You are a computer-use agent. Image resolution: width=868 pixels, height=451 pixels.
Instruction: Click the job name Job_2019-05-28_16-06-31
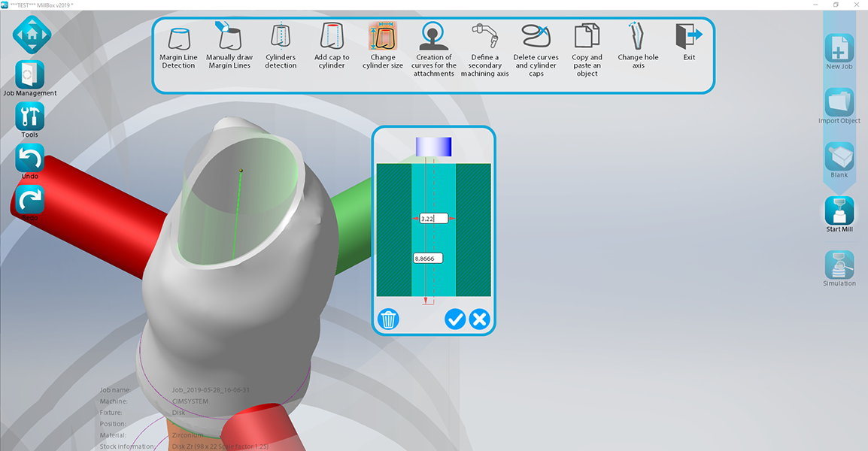point(211,390)
